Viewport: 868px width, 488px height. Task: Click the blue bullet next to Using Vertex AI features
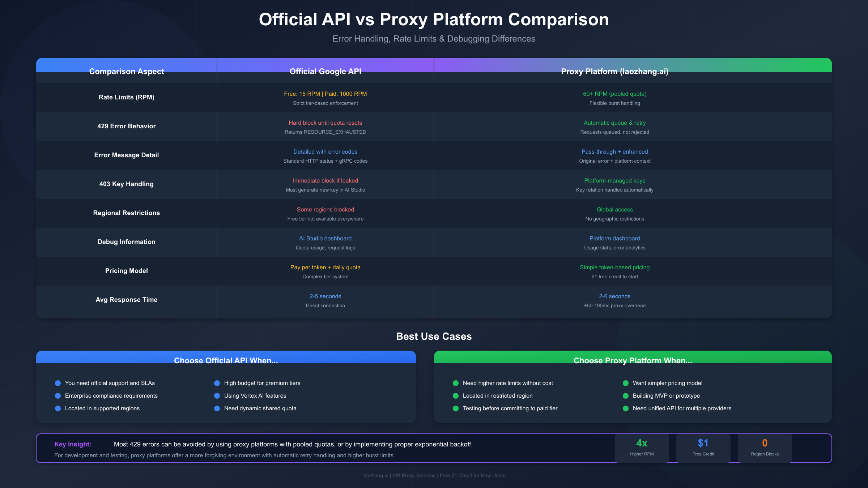click(217, 395)
